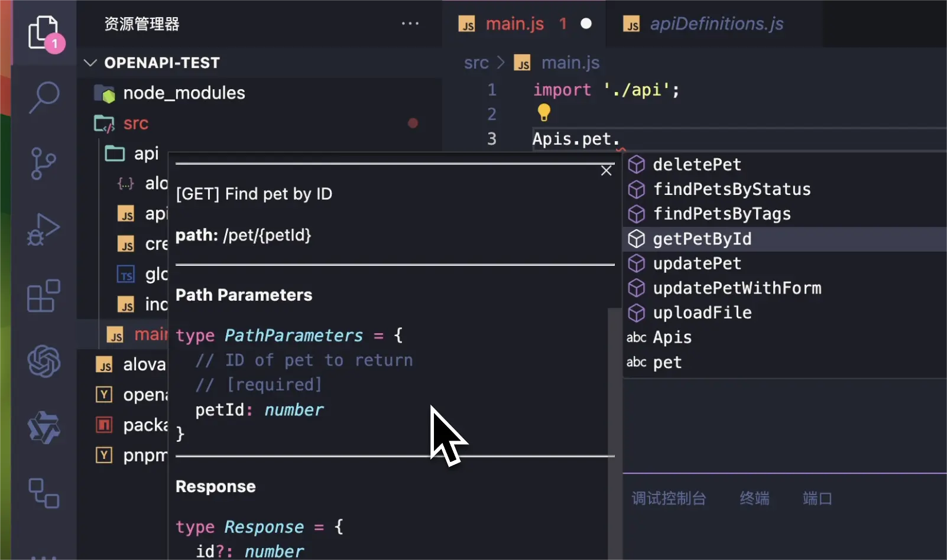947x560 pixels.
Task: Open the Search view icon
Action: point(44,97)
